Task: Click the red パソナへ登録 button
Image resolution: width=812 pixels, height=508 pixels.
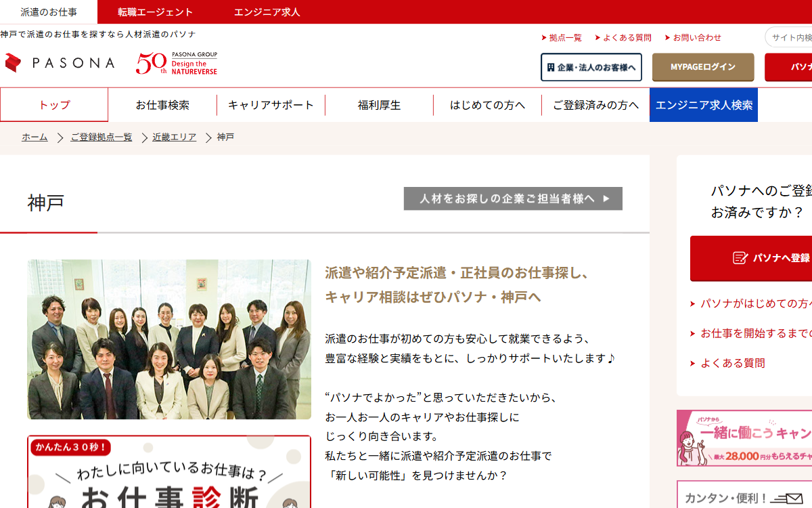Action: click(751, 258)
